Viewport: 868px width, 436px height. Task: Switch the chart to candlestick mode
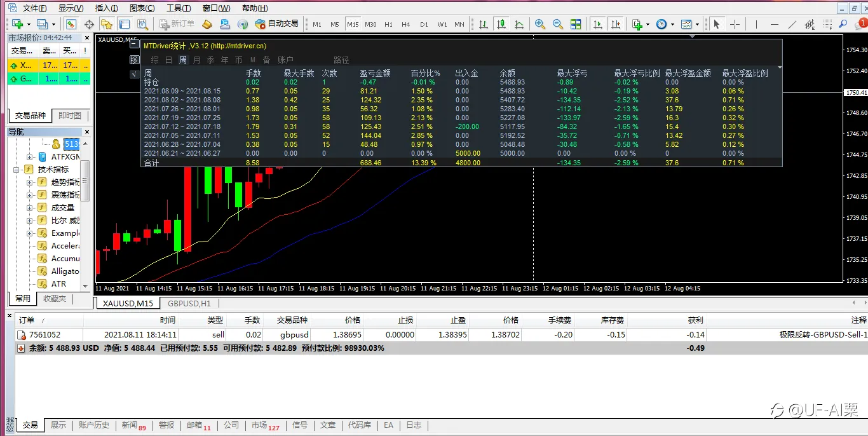click(501, 24)
